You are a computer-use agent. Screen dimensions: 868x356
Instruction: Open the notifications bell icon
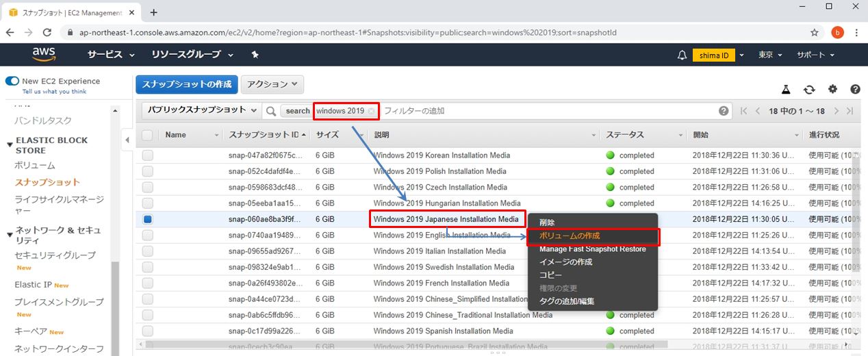point(681,55)
